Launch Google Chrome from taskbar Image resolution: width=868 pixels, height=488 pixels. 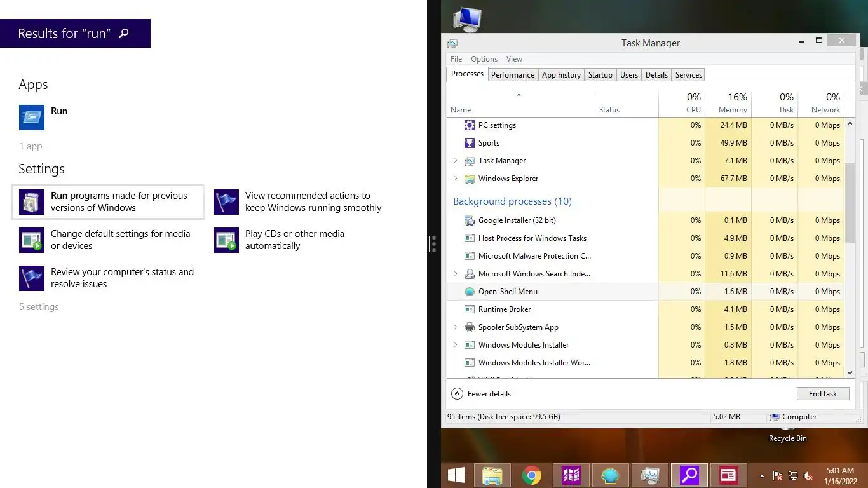pos(532,475)
